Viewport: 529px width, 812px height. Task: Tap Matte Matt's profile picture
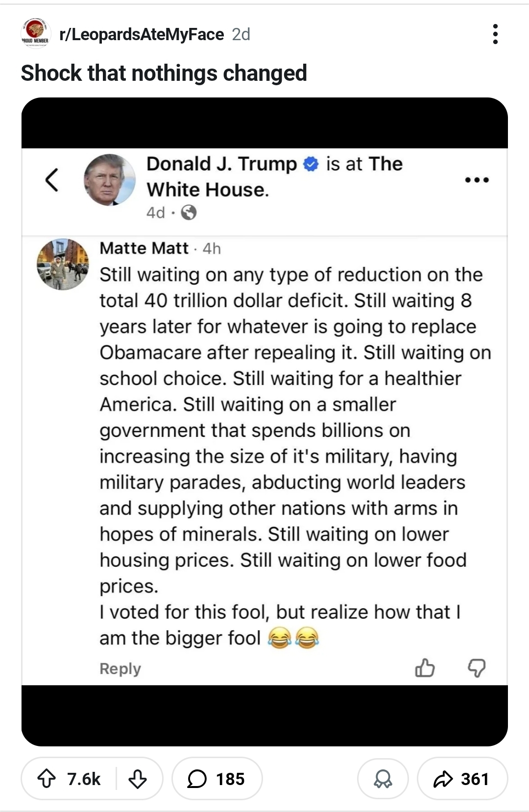point(63,264)
